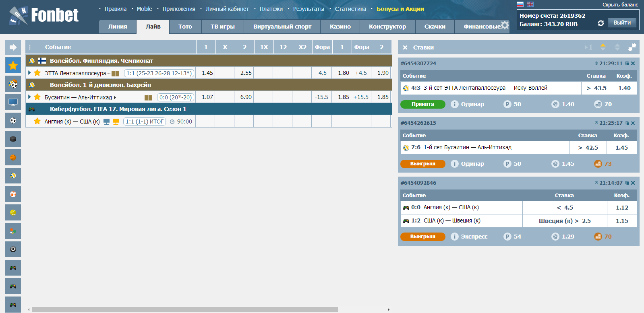The width and height of the screenshot is (644, 313).
Task: Open the Казино tab
Action: 340,27
